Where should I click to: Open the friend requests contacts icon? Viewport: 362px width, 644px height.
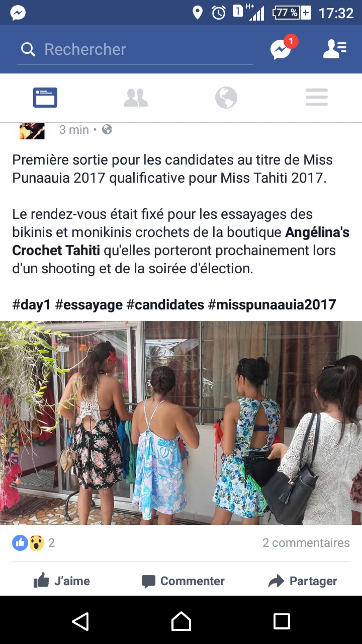click(334, 49)
